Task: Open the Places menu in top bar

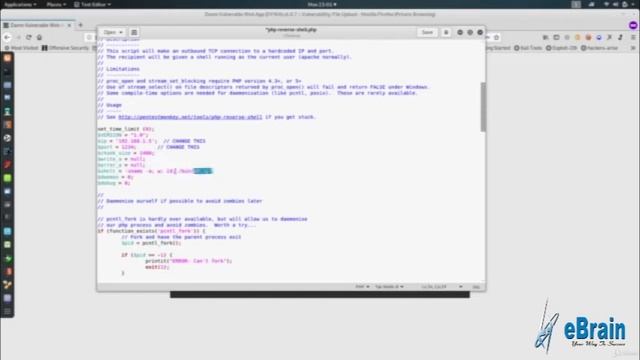Action: (x=56, y=4)
